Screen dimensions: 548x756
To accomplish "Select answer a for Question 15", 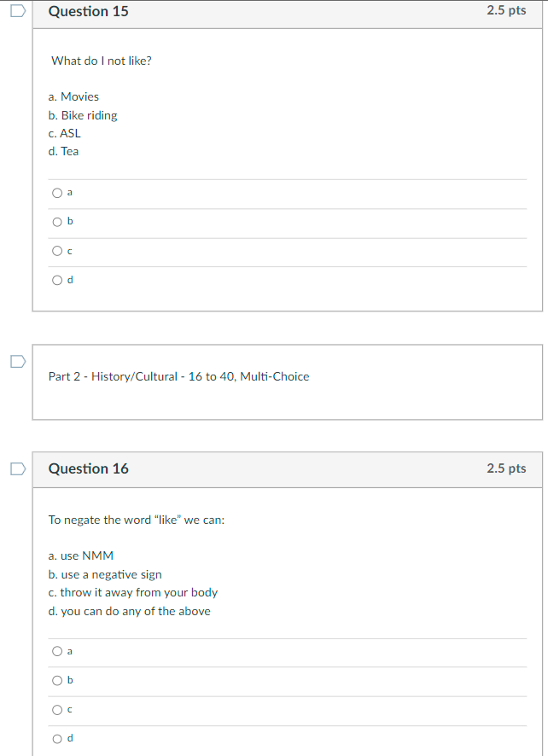I will click(x=57, y=193).
